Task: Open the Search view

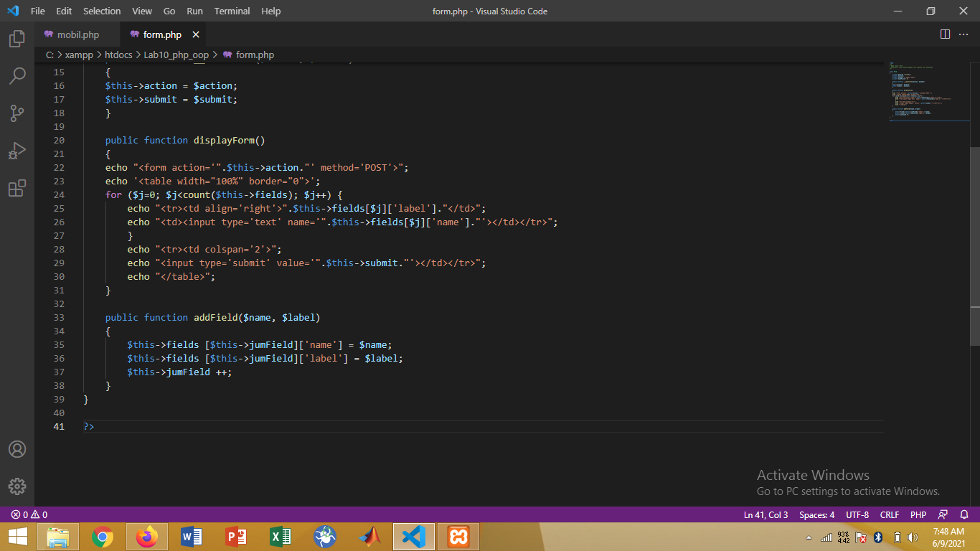Action: (x=17, y=75)
